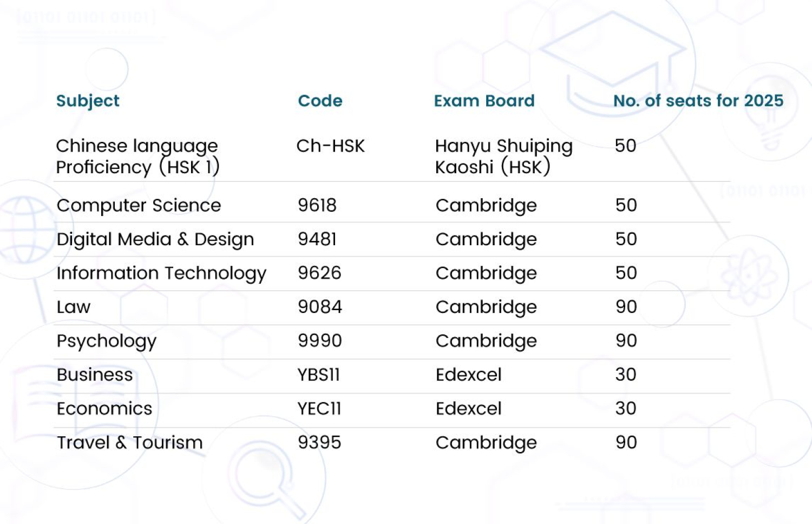The width and height of the screenshot is (812, 524).
Task: Select code 9481 in the table
Action: coord(317,239)
